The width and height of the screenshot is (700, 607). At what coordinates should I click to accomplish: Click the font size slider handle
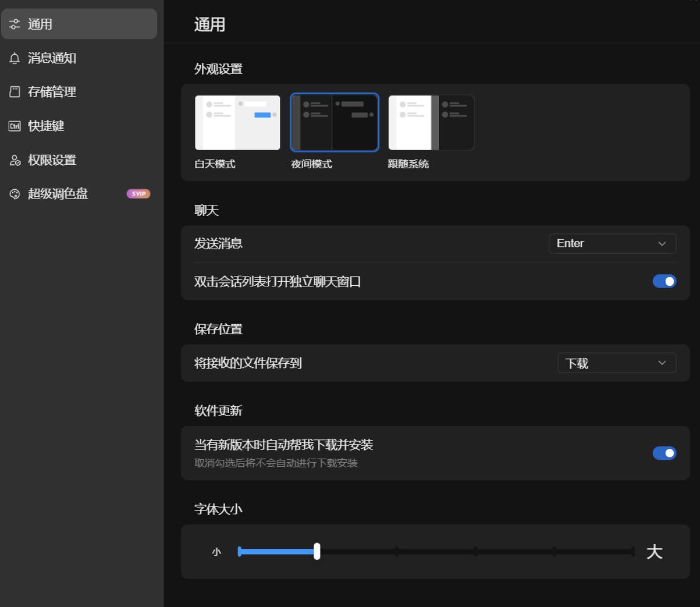pyautogui.click(x=317, y=551)
